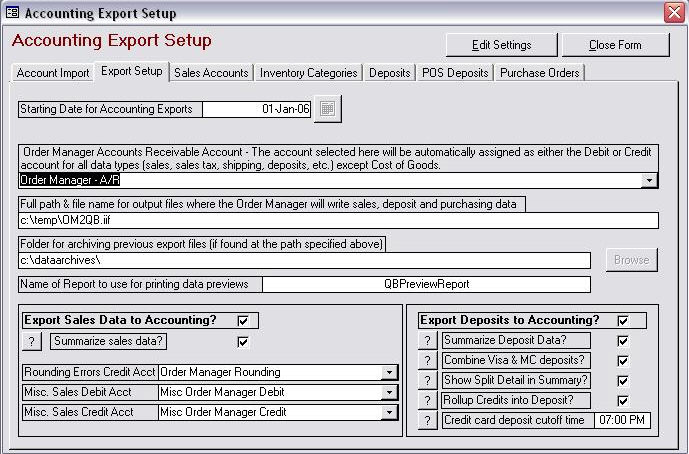Expand the Rounding Errors Credit Acct dropdown
The image size is (689, 454).
[389, 372]
